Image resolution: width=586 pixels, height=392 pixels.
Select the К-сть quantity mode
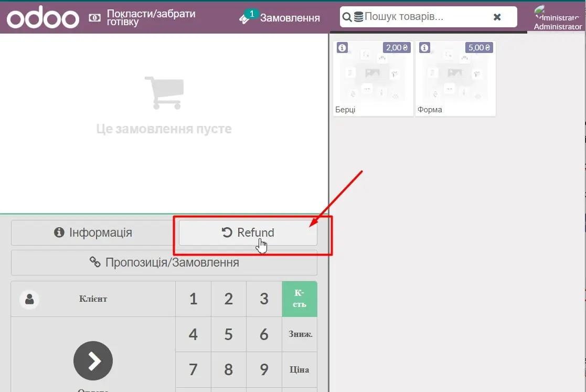pyautogui.click(x=299, y=299)
